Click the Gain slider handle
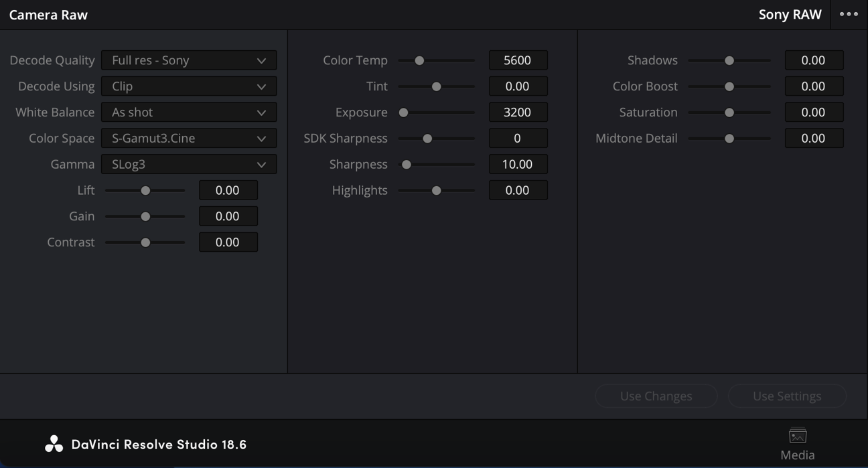This screenshot has height=468, width=868. pos(145,217)
